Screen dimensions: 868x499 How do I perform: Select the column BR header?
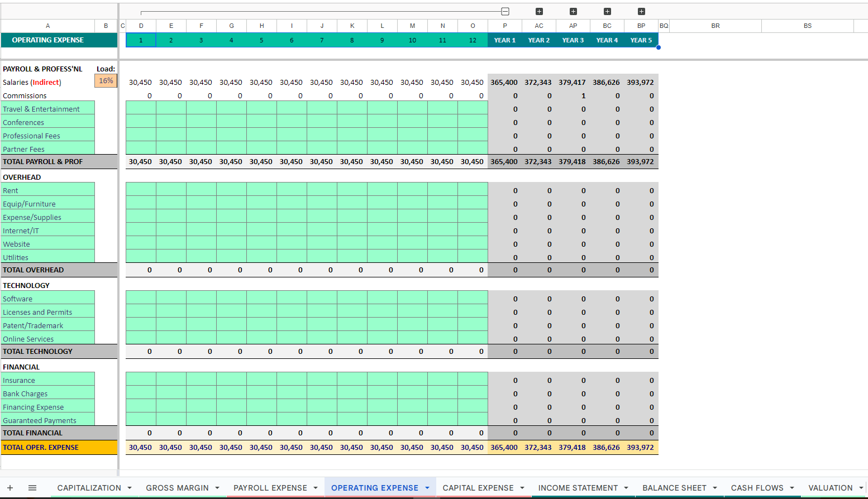click(x=716, y=26)
